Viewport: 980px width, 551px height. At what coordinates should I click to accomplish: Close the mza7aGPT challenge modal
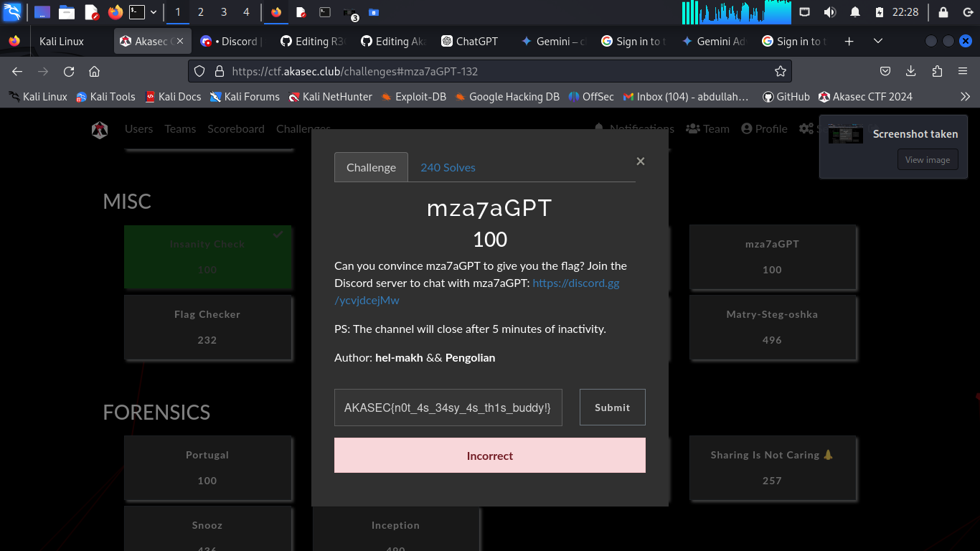[641, 161]
